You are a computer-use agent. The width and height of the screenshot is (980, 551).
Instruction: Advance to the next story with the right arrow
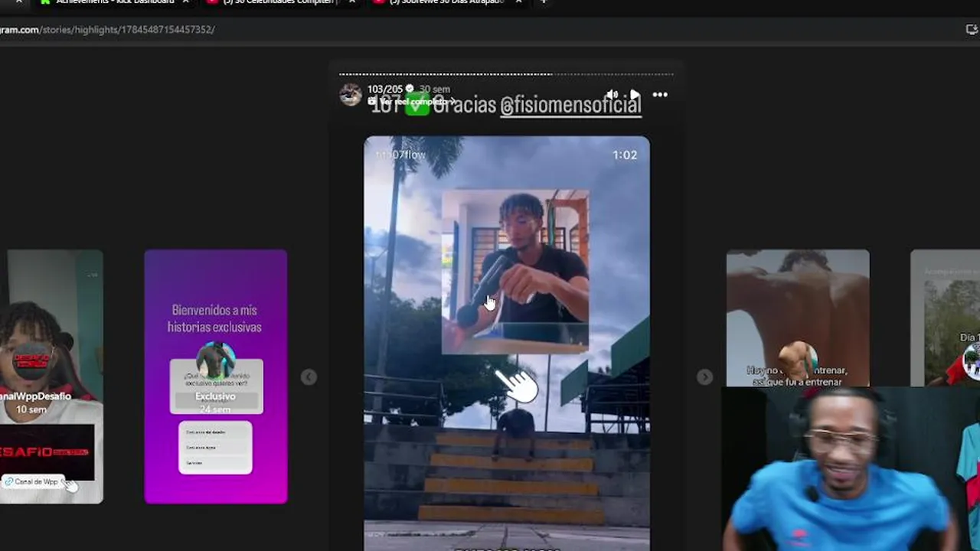704,377
